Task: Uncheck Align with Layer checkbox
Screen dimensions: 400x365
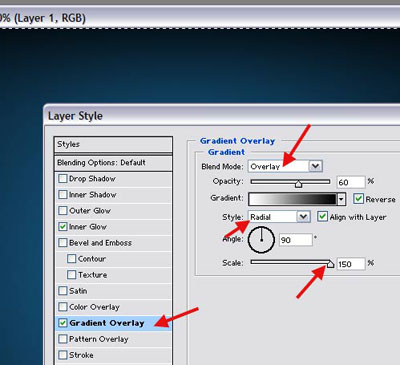Action: click(322, 216)
